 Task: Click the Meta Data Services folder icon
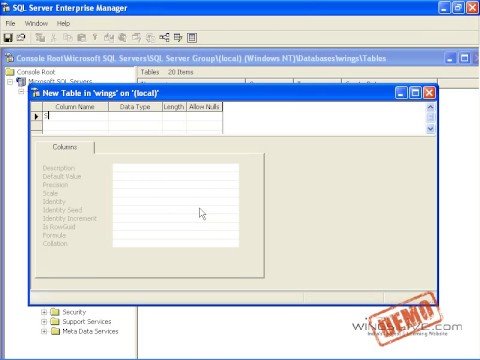55,331
